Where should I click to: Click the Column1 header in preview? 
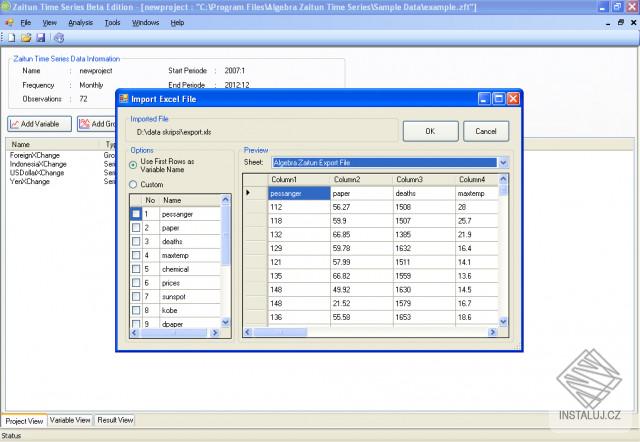point(299,180)
